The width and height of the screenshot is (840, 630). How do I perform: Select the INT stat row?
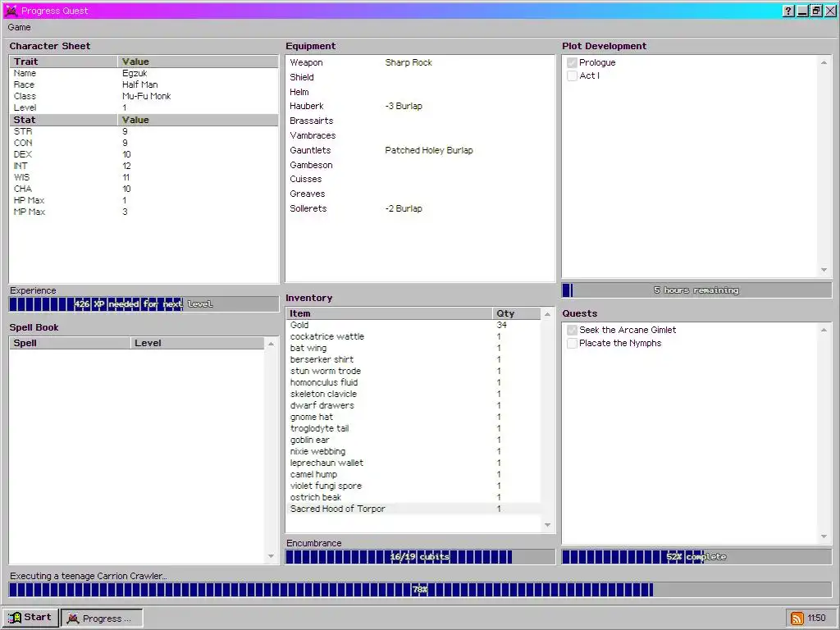pyautogui.click(x=144, y=166)
